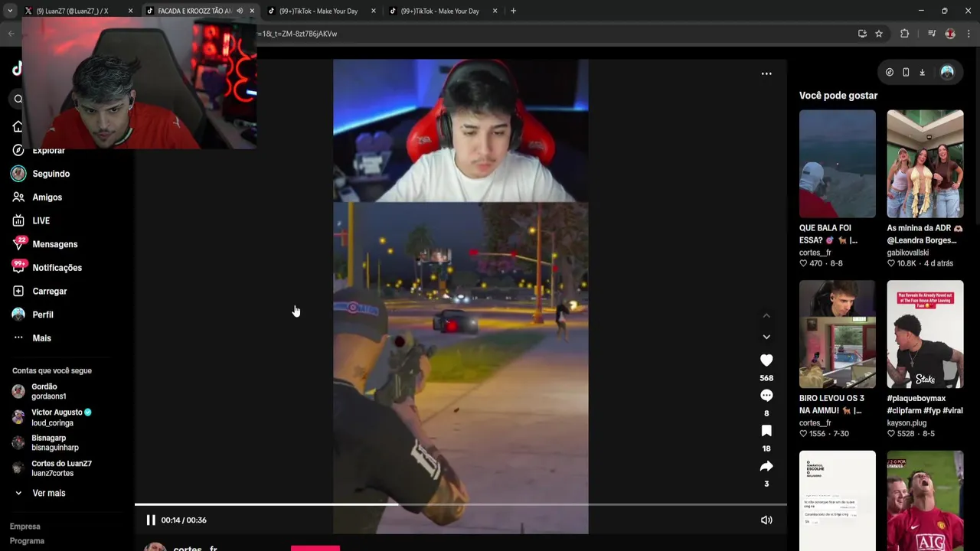Open BIRO LEVOU OS 3 thumbnail
Screen dimensions: 980x551
[838, 334]
